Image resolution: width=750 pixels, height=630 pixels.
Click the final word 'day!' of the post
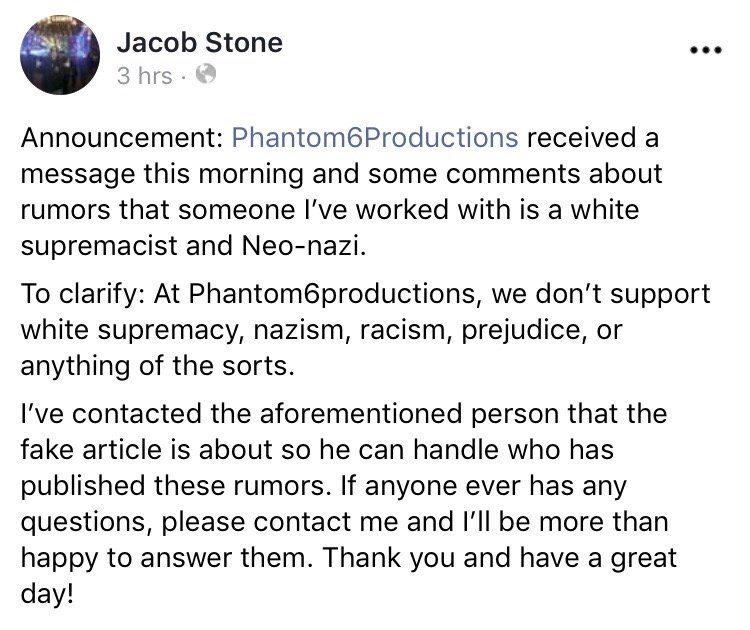(47, 594)
